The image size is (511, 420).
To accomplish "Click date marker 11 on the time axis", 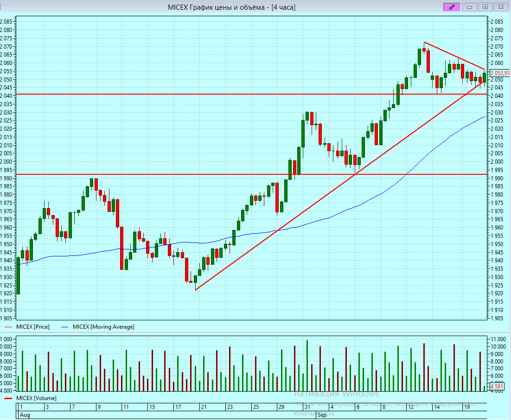I will coord(126,407).
